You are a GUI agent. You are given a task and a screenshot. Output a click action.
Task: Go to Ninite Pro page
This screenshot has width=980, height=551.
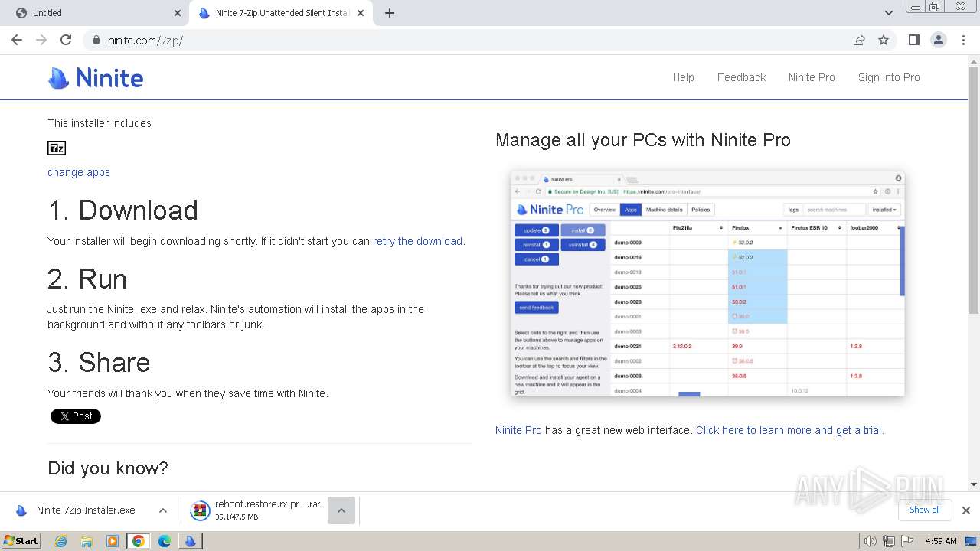(x=812, y=77)
